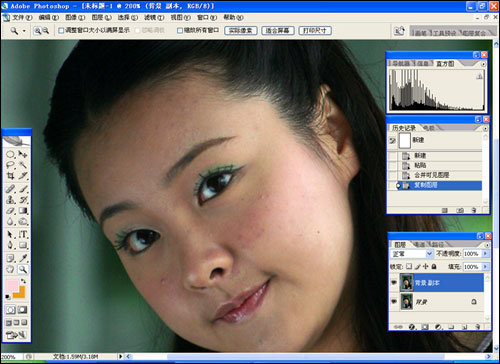
Task: Hide the 背景 副本 layer eye icon
Action: point(394,282)
